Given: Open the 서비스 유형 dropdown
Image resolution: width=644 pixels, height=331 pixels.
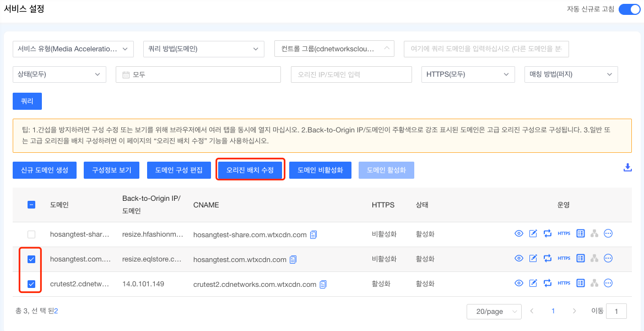Looking at the screenshot, I should 73,49.
